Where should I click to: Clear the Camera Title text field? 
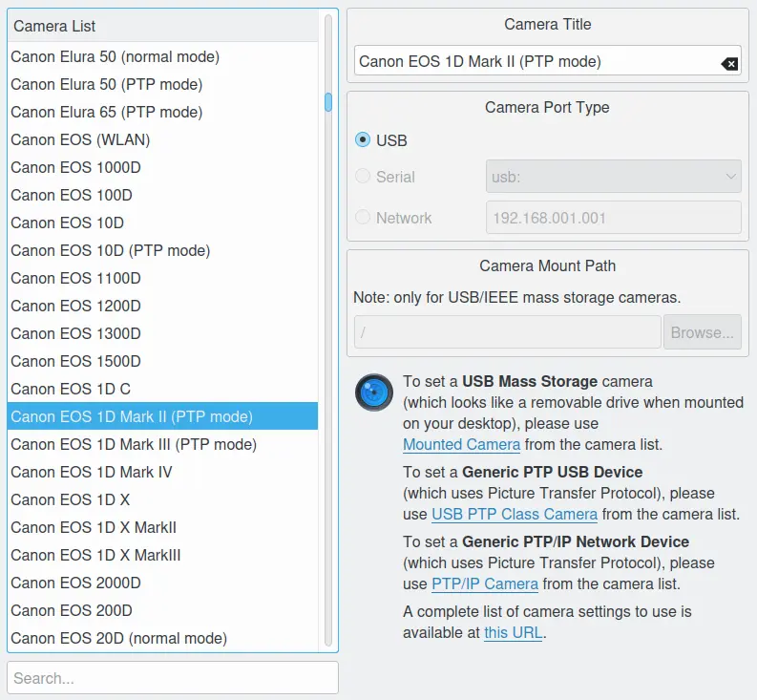[729, 63]
